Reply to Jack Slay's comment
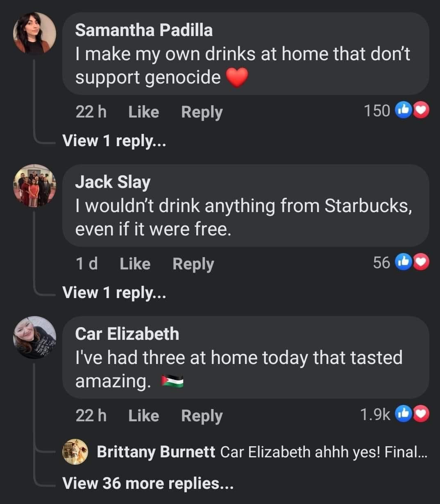The height and width of the screenshot is (504, 440). click(x=193, y=264)
